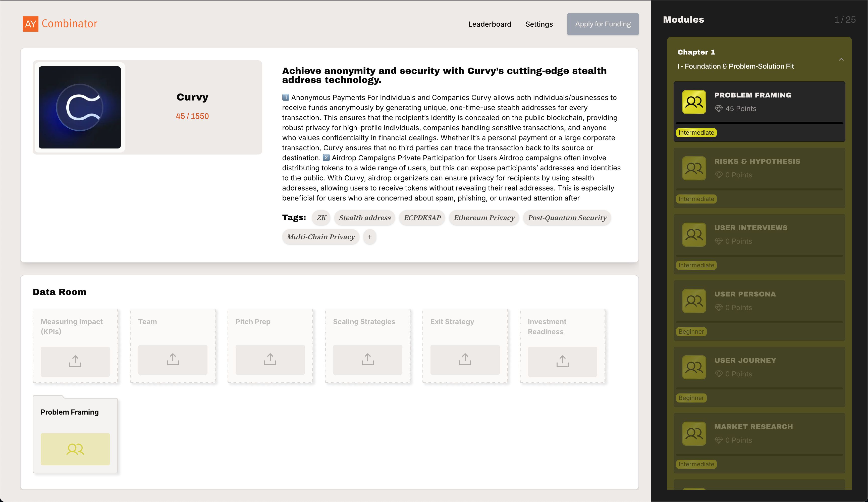Viewport: 868px width, 502px height.
Task: Click Apply for Funding button
Action: pyautogui.click(x=603, y=24)
